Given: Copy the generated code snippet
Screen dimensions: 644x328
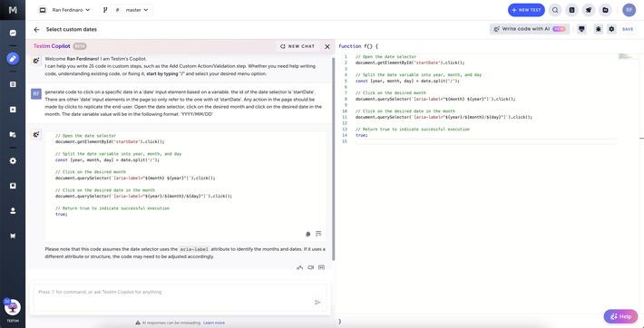Looking at the screenshot, I should (308, 234).
